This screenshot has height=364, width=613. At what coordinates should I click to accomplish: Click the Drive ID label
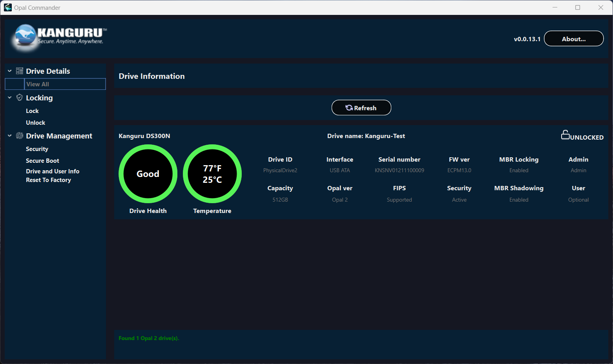[280, 160]
